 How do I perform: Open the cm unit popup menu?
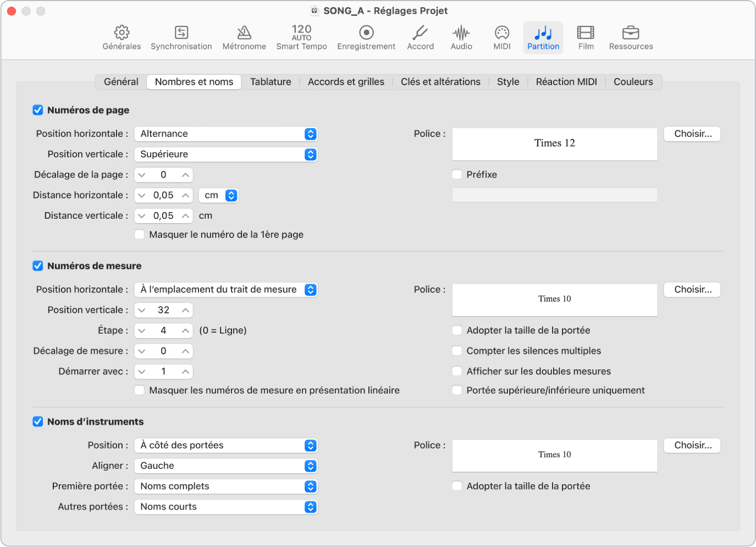(219, 195)
